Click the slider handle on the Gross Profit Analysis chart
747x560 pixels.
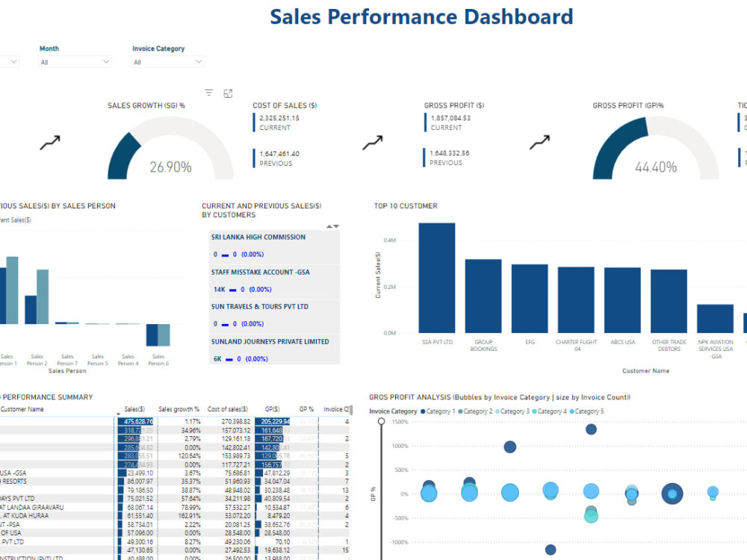380,421
